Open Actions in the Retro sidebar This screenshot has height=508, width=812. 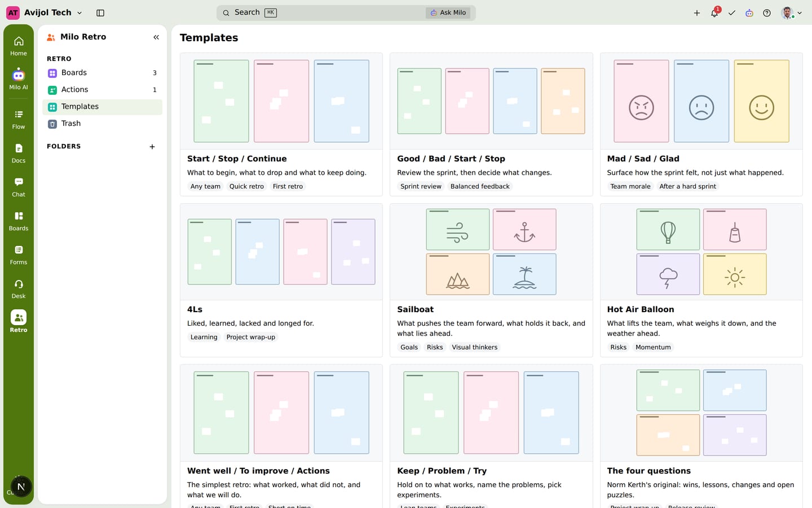tap(102, 90)
